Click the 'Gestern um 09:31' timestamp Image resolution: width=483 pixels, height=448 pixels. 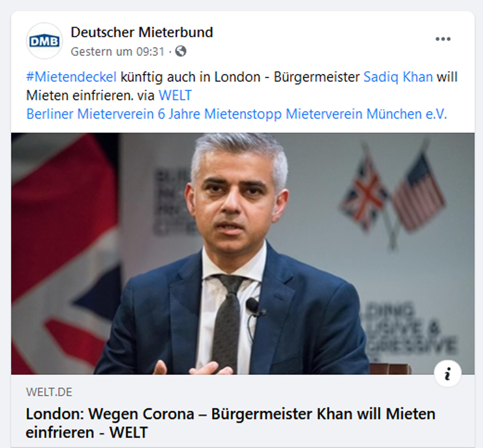(118, 52)
